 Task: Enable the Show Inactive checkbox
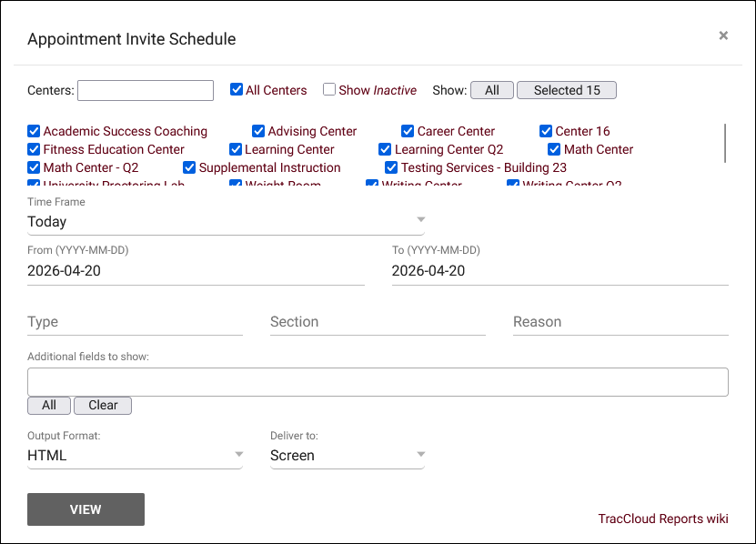pyautogui.click(x=329, y=90)
